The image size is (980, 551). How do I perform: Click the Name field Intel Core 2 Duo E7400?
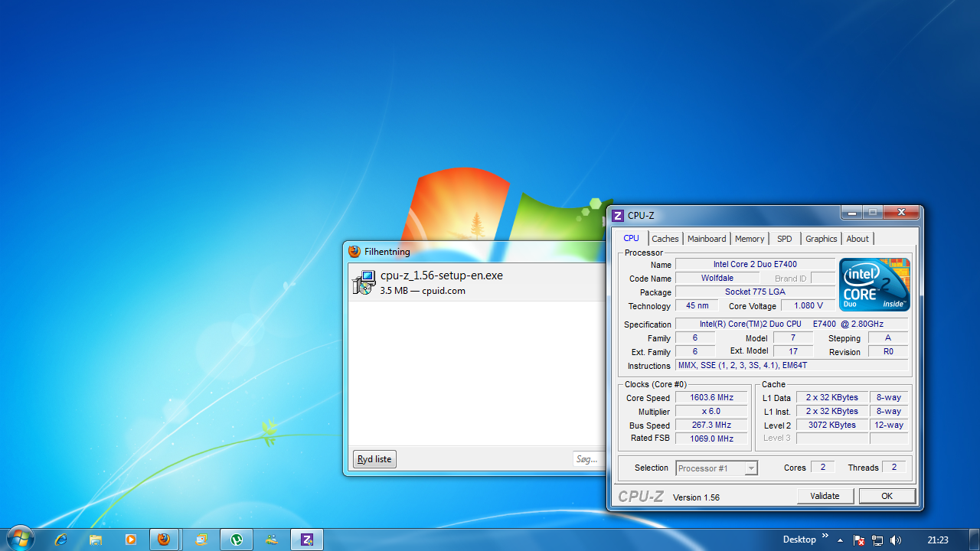tap(755, 265)
